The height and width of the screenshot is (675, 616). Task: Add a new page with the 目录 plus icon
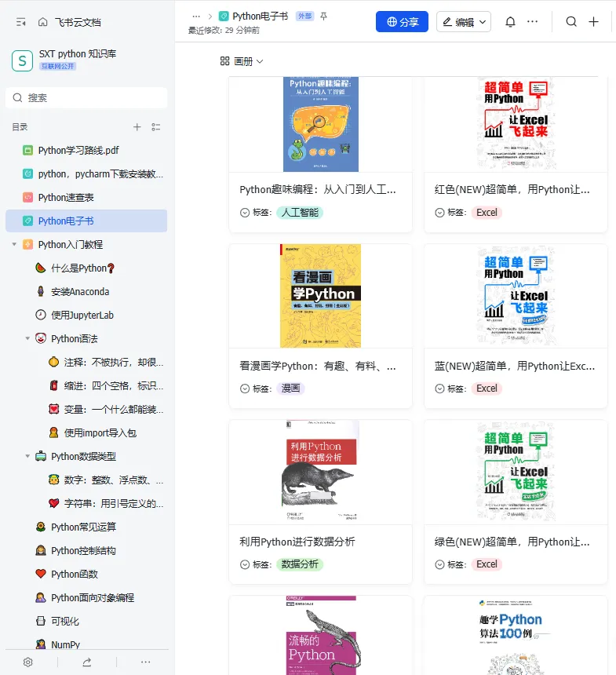137,127
